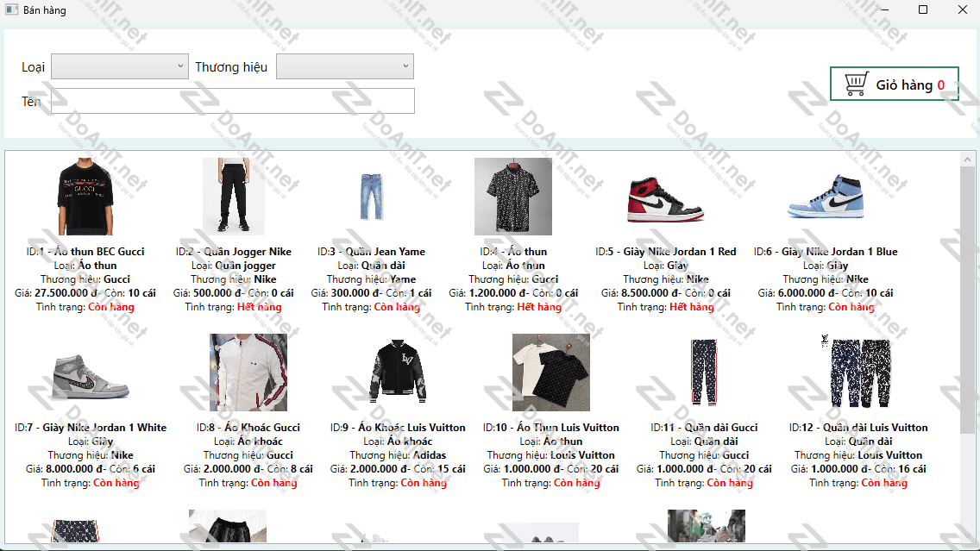Image resolution: width=980 pixels, height=551 pixels.
Task: Click the title 'ID:9 - Áo Khoác Luis Vuitton'
Action: pos(398,428)
